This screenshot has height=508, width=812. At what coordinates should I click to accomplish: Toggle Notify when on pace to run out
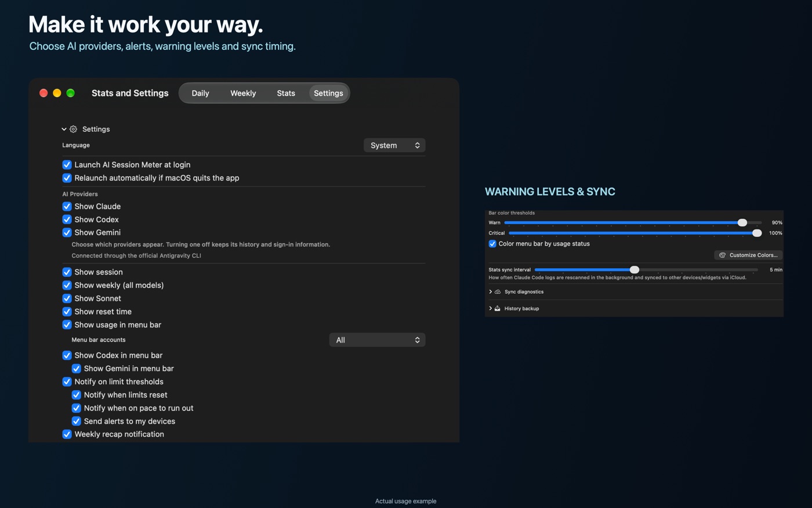click(76, 408)
